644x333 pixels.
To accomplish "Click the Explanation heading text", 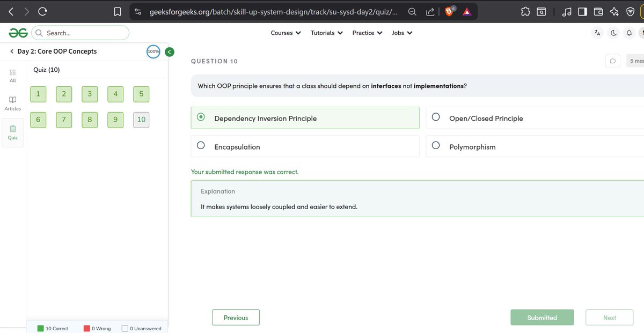I will pos(218,191).
